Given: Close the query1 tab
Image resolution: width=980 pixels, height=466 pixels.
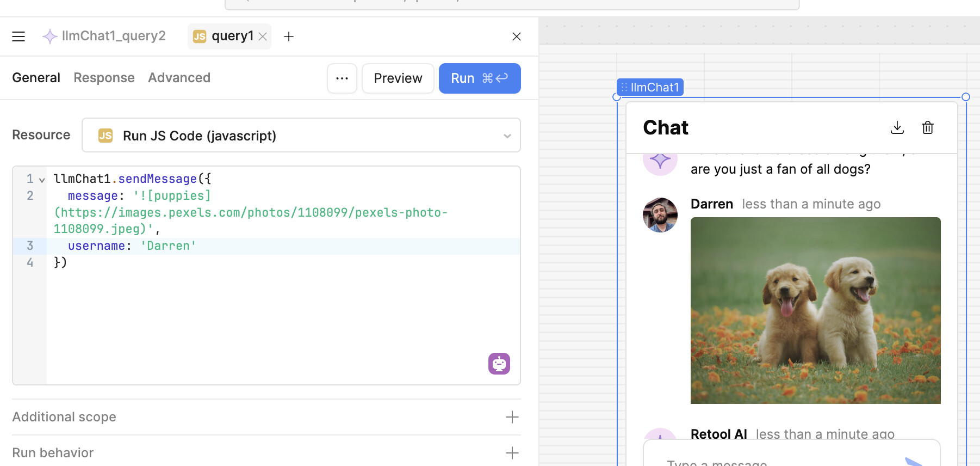Looking at the screenshot, I should (263, 36).
